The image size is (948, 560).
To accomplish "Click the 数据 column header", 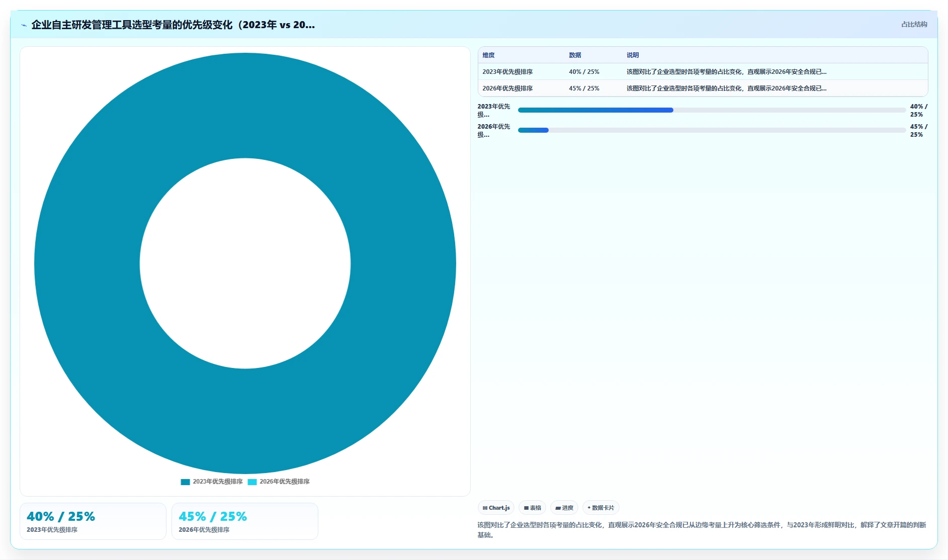I will click(x=575, y=55).
